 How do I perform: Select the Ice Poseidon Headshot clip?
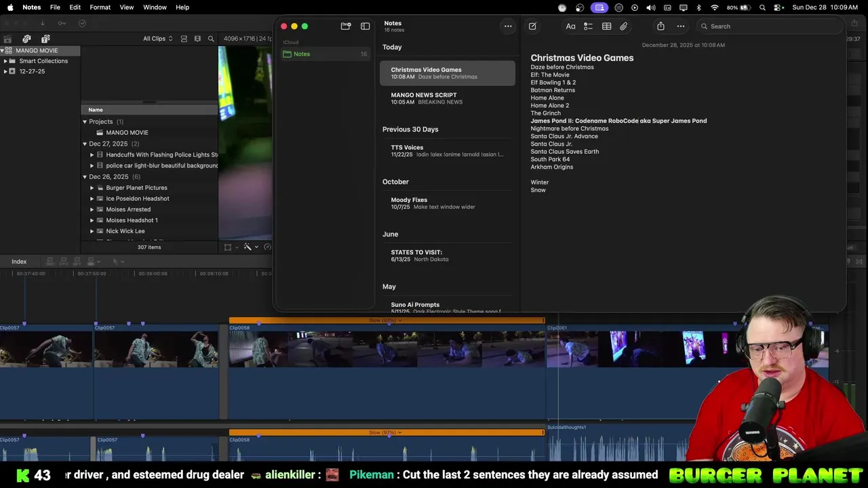pos(149,199)
